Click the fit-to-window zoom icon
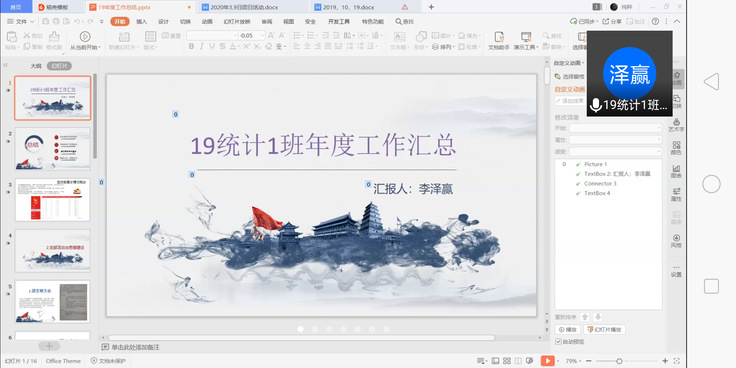The width and height of the screenshot is (736, 368). [x=676, y=360]
